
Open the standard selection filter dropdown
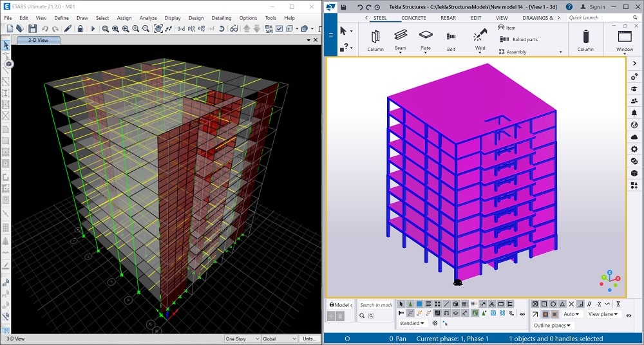[412, 323]
